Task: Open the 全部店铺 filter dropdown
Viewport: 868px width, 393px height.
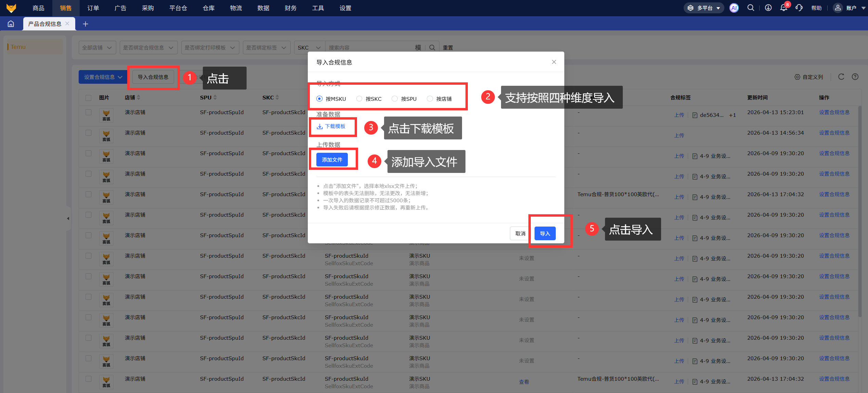Action: (97, 48)
